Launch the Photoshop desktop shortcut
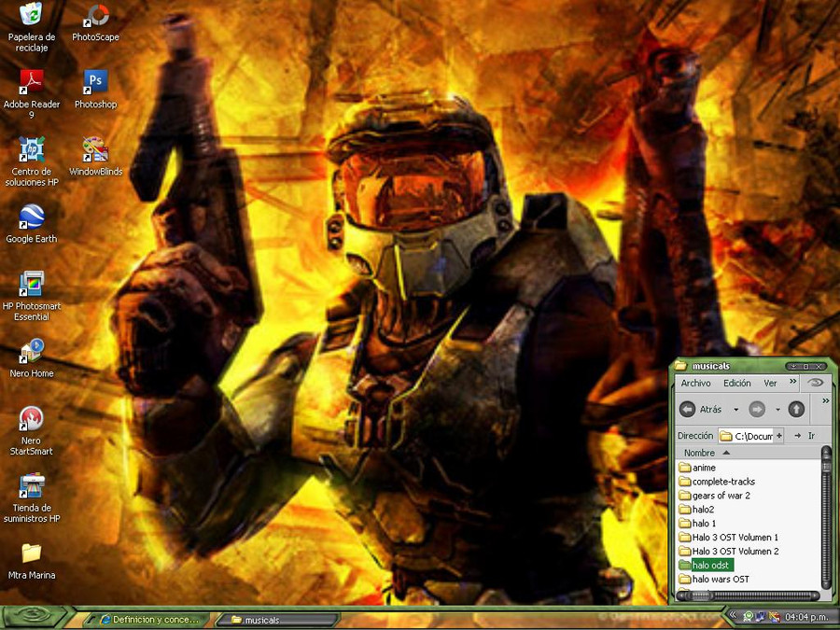The image size is (840, 630). coord(95,89)
